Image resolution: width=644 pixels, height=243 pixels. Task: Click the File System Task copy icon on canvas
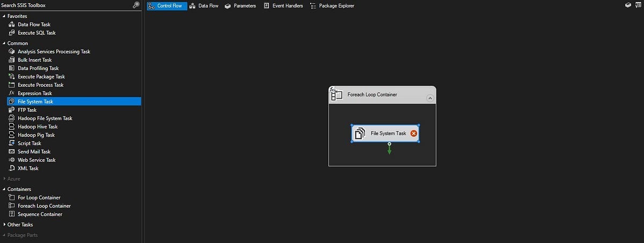(361, 133)
